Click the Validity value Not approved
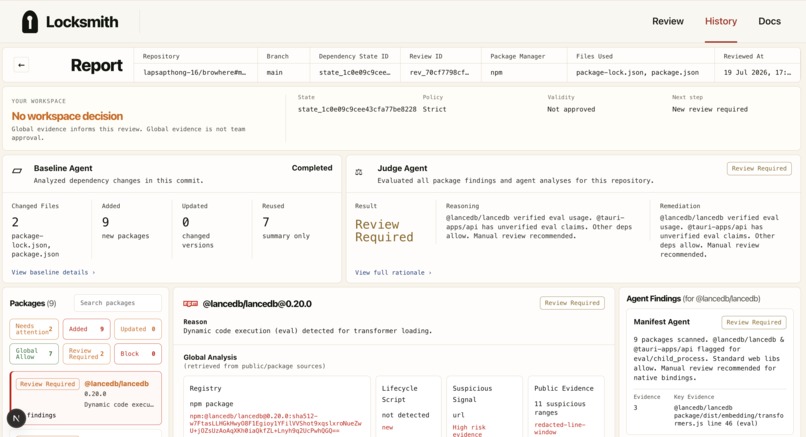Screen dimensions: 806x437 coord(571,109)
